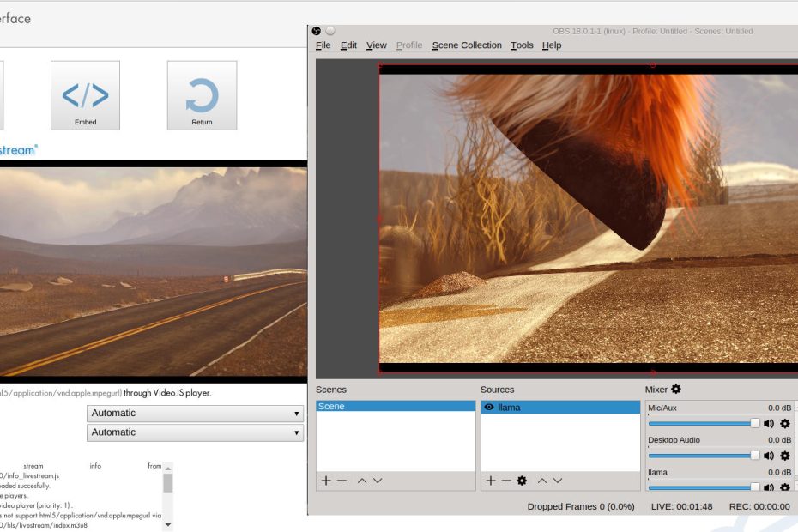Mute Desktop Audio via its speaker icon
The width and height of the screenshot is (798, 532).
769,456
